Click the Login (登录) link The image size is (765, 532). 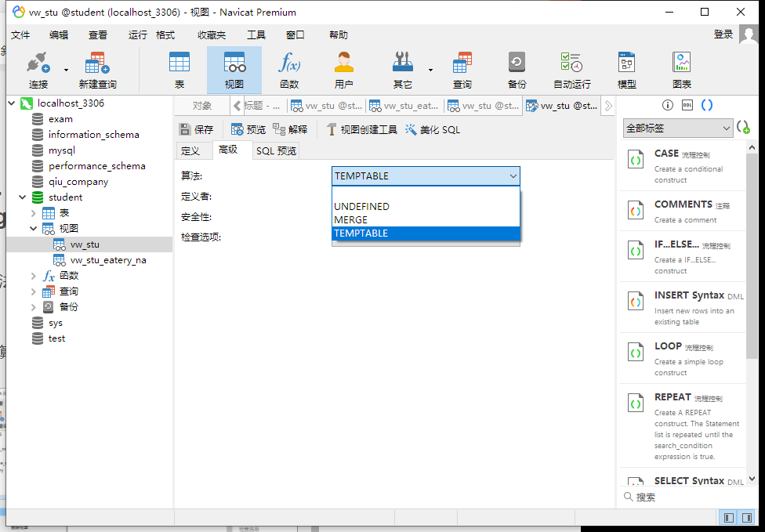(723, 34)
